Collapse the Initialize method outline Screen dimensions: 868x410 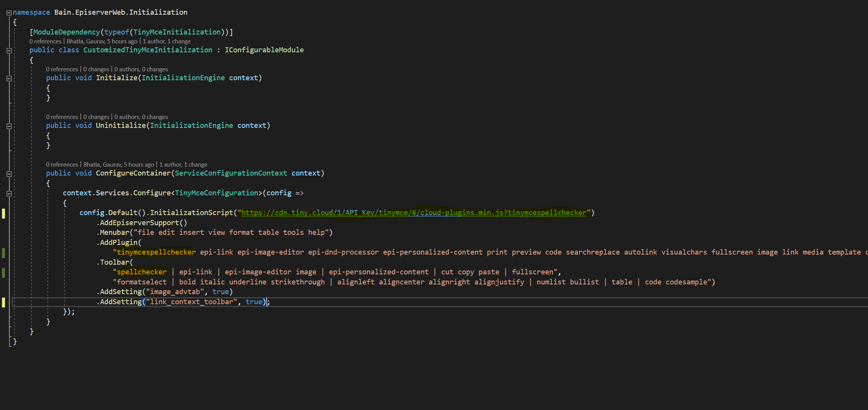tap(9, 78)
